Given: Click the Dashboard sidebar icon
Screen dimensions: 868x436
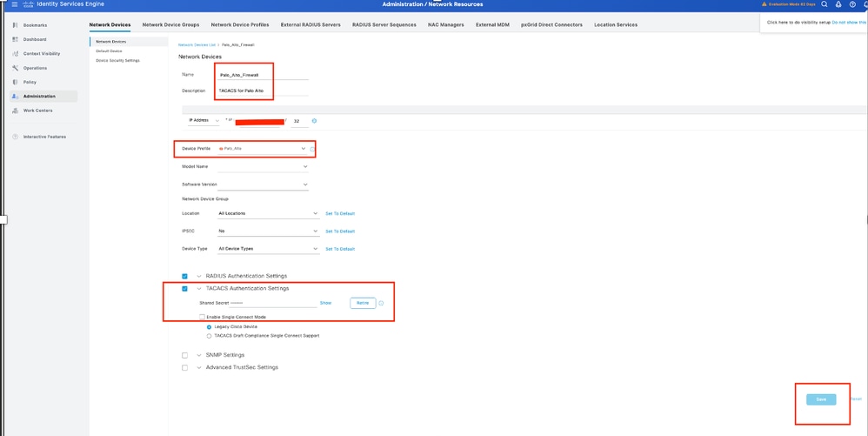Looking at the screenshot, I should tap(15, 39).
